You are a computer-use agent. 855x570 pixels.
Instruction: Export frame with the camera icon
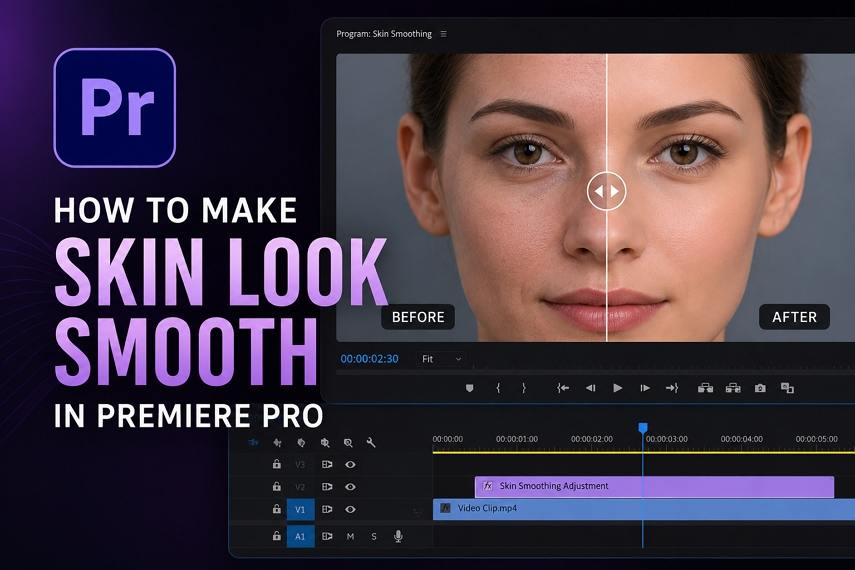[760, 388]
